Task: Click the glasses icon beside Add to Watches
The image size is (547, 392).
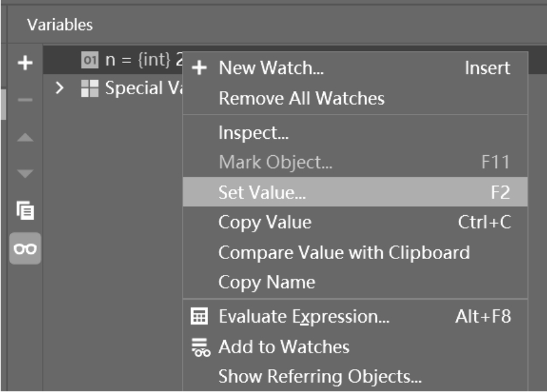Action: pos(199,347)
